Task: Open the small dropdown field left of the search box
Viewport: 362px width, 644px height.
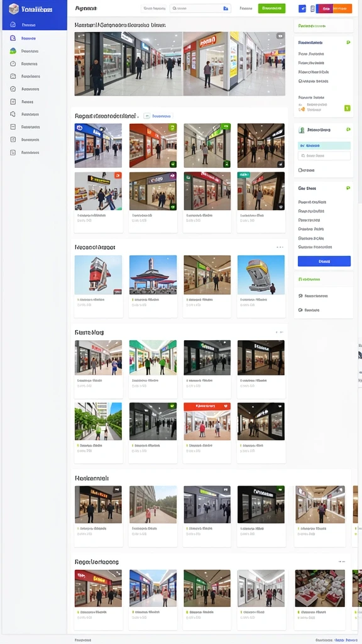Action: click(154, 8)
